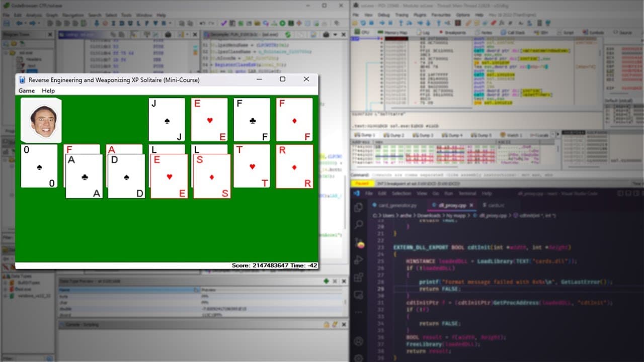This screenshot has width=644, height=362.
Task: Click the Solitaire title bar app icon
Action: pyautogui.click(x=22, y=79)
